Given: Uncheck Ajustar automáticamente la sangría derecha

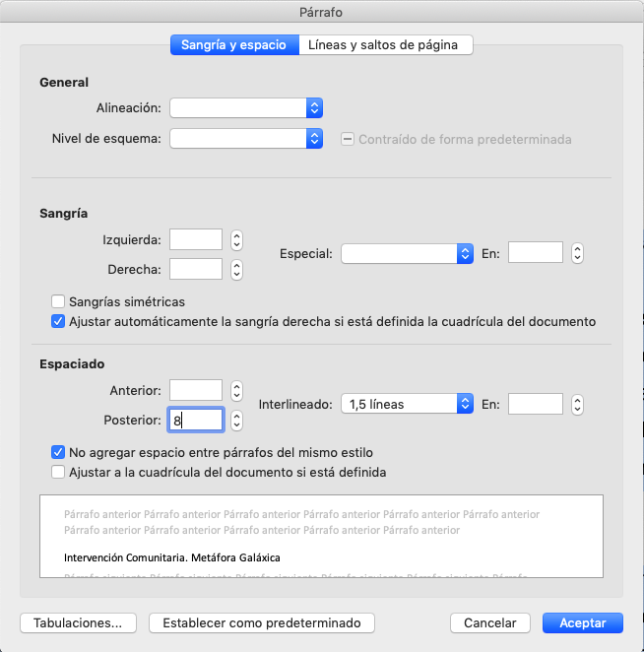Looking at the screenshot, I should point(59,321).
